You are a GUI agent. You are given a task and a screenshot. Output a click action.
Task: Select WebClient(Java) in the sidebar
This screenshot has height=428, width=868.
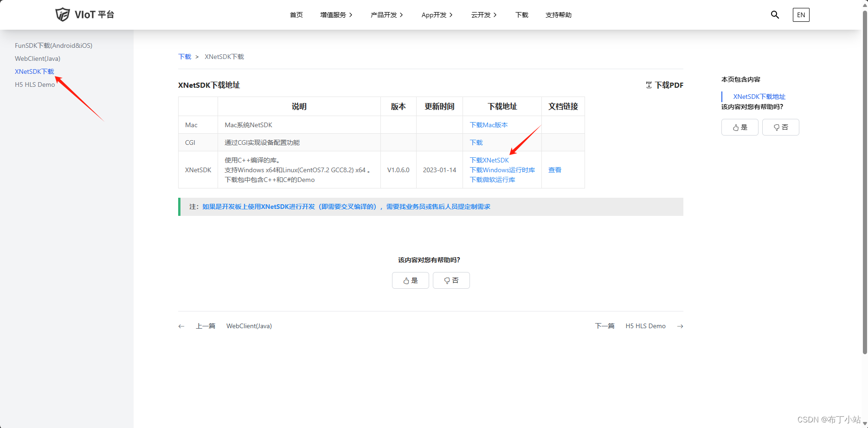tap(38, 58)
